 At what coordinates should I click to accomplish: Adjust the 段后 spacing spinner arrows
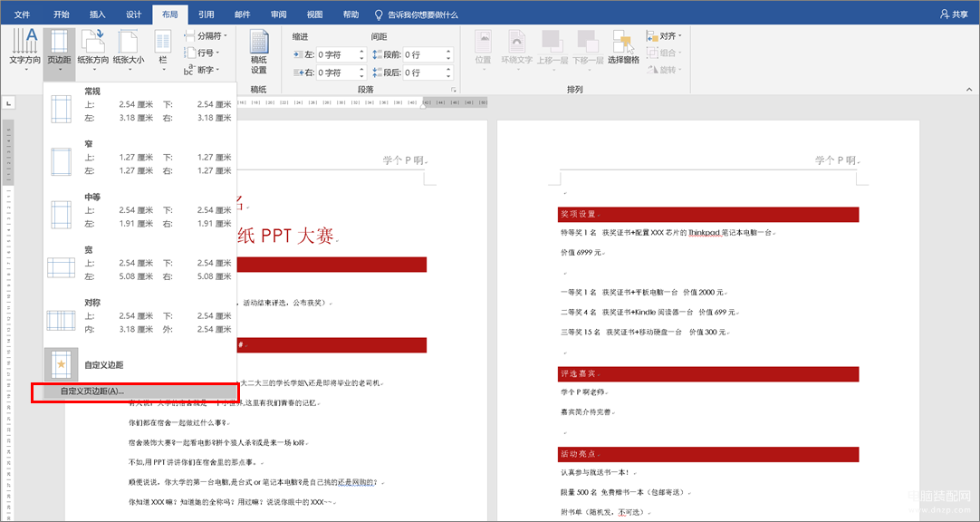pyautogui.click(x=448, y=72)
